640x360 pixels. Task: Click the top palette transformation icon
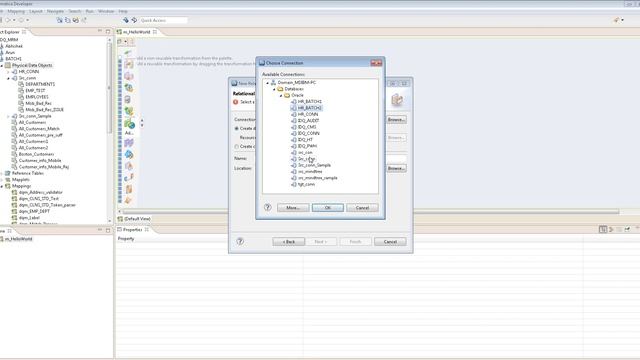click(x=129, y=53)
